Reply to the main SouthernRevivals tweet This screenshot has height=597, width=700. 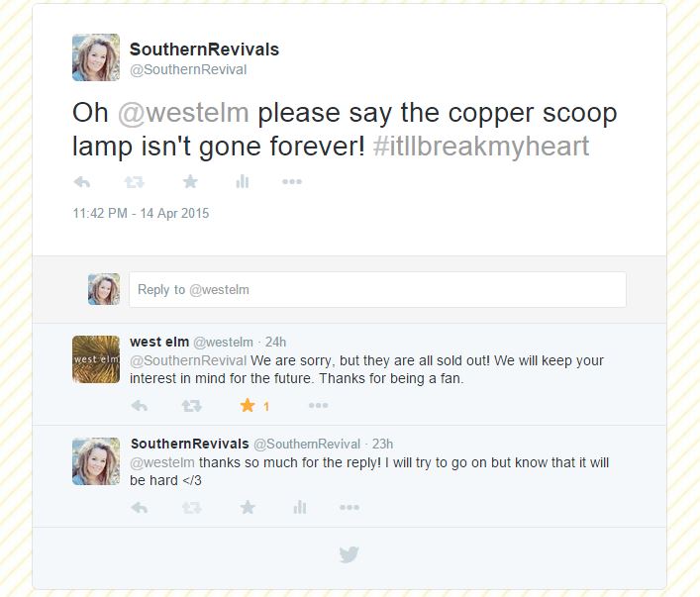(x=82, y=182)
